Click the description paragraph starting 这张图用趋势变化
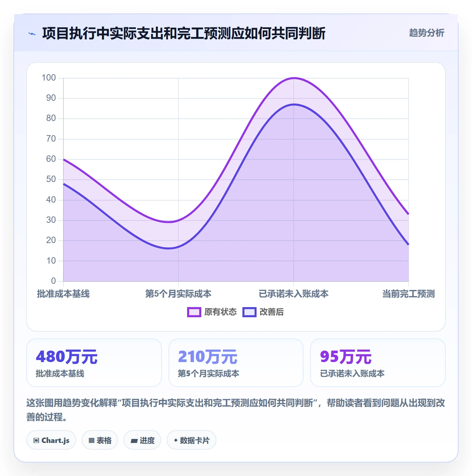The width and height of the screenshot is (472, 476). 236,410
